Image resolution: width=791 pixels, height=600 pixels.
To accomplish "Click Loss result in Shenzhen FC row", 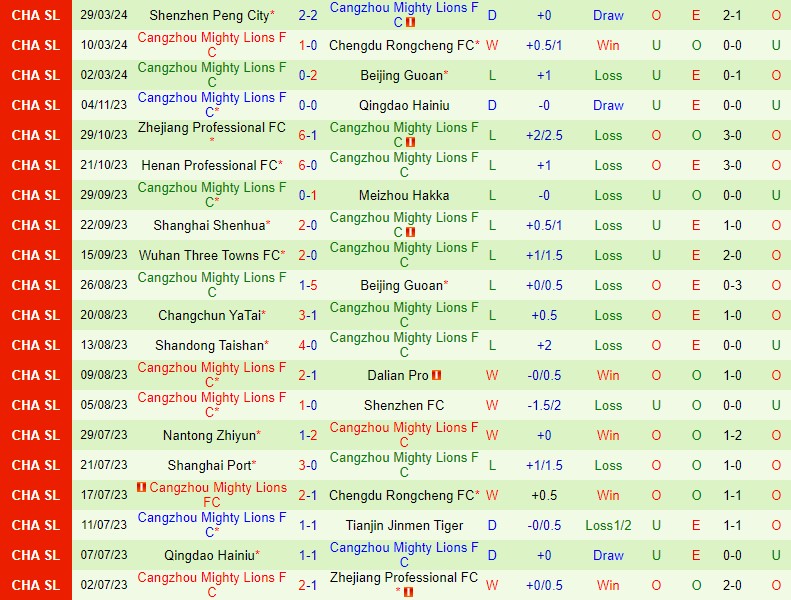I will tap(608, 405).
